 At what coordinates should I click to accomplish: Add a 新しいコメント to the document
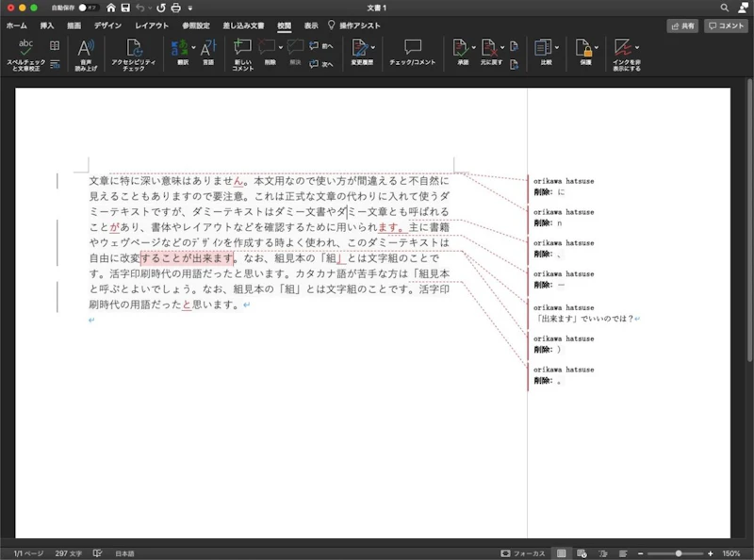242,48
